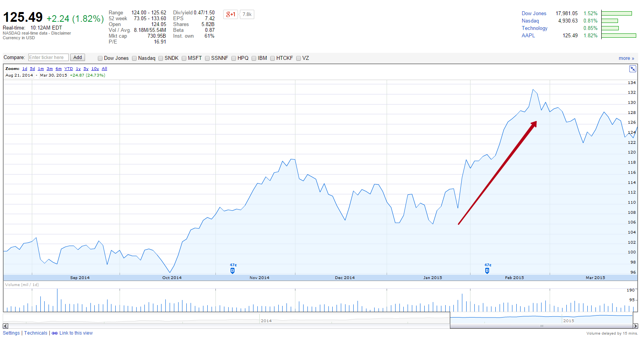The width and height of the screenshot is (644, 342).
Task: Click the November 2014 dividend marker
Action: [x=233, y=270]
